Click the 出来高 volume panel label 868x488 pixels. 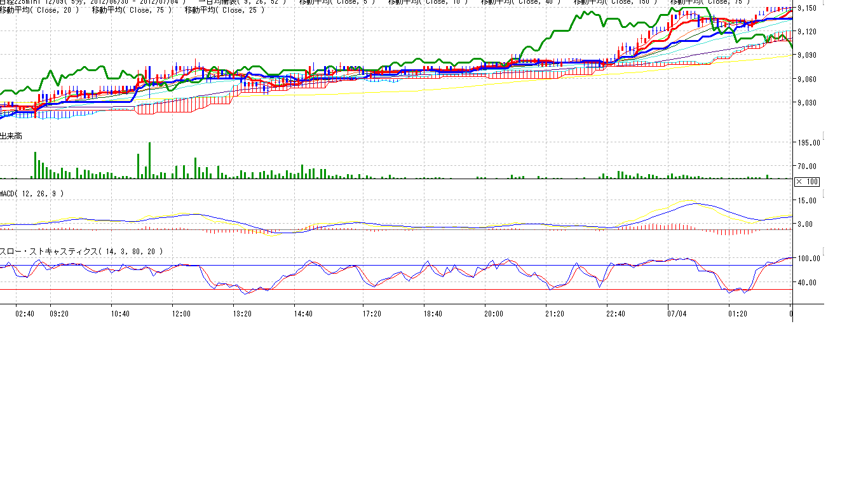[x=11, y=136]
